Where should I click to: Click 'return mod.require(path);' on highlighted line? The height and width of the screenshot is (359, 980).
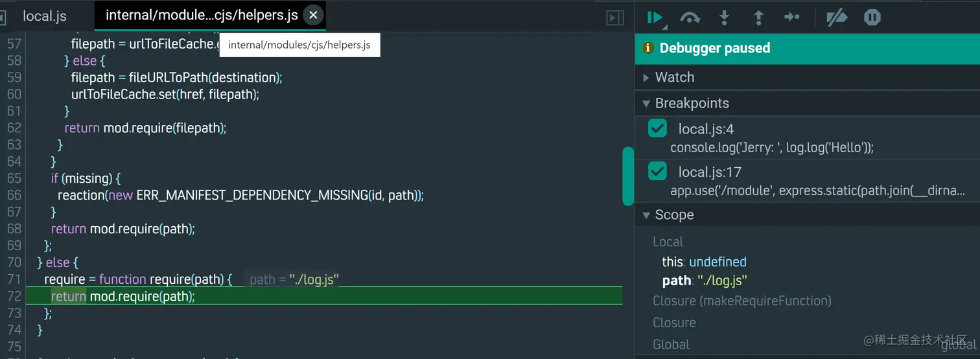coord(123,296)
